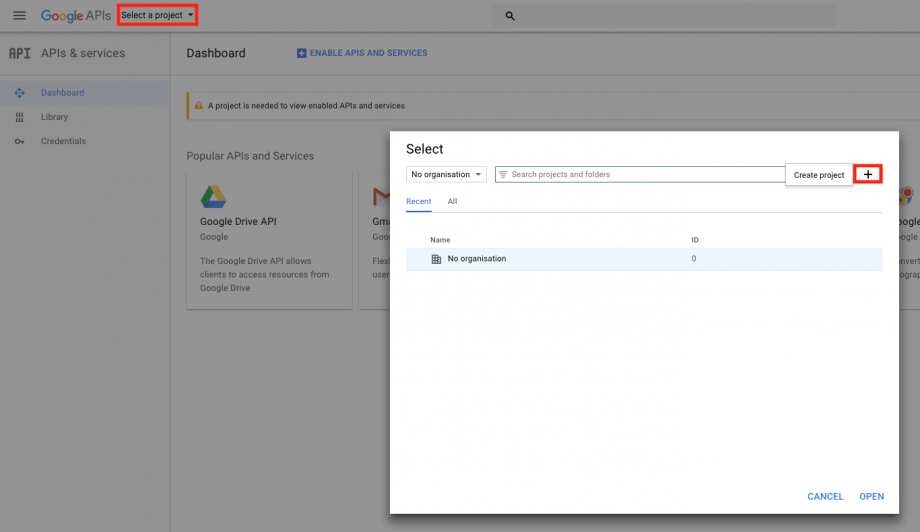This screenshot has height=532, width=920.
Task: Click the Dashboard icon in sidebar
Action: pyautogui.click(x=19, y=93)
